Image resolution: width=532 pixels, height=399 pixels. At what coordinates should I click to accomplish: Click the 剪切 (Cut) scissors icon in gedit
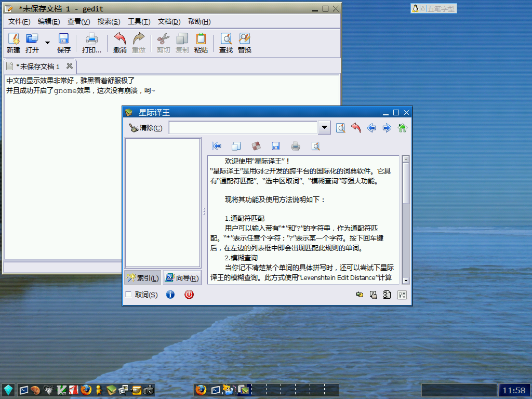(163, 43)
